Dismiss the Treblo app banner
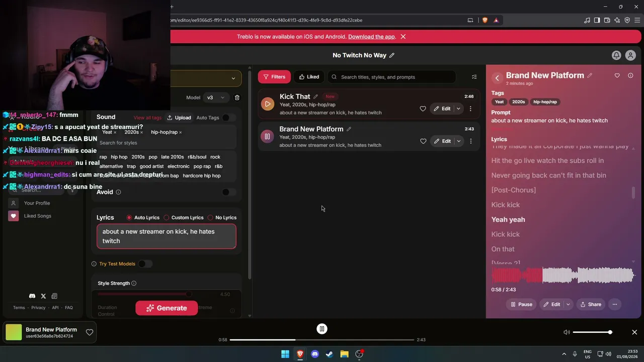The image size is (644, 362). point(403,37)
